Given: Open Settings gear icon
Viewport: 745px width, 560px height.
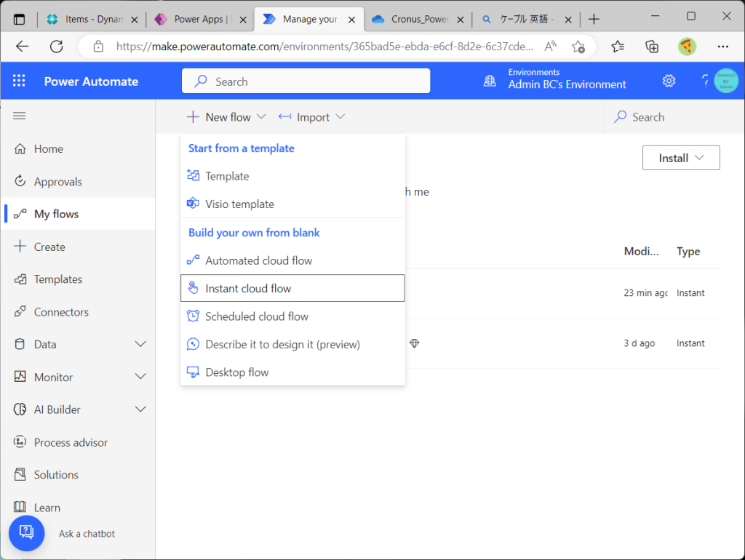Looking at the screenshot, I should (669, 81).
